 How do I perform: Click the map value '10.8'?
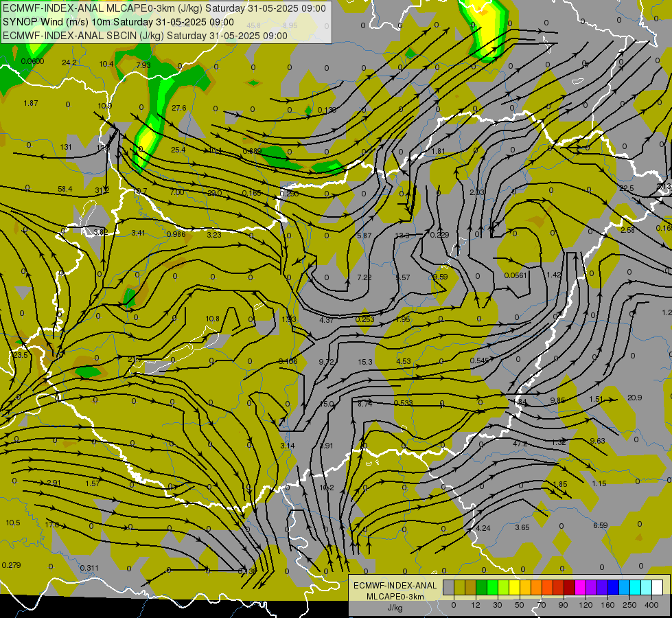tap(212, 319)
